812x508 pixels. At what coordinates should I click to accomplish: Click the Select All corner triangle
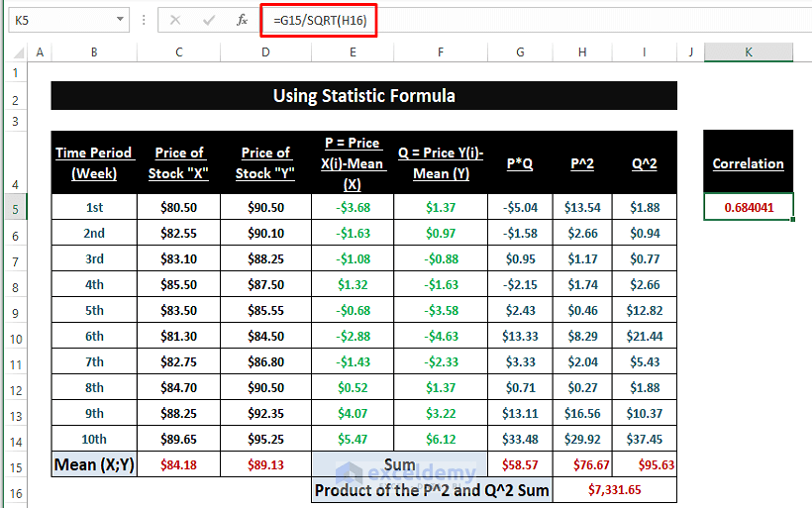[18, 52]
